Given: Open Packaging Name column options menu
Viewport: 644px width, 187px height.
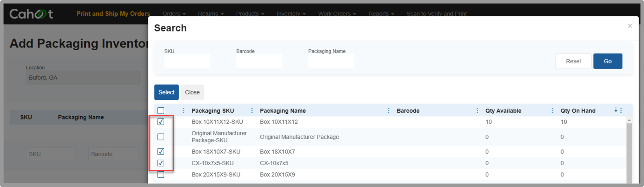Looking at the screenshot, I should point(388,111).
